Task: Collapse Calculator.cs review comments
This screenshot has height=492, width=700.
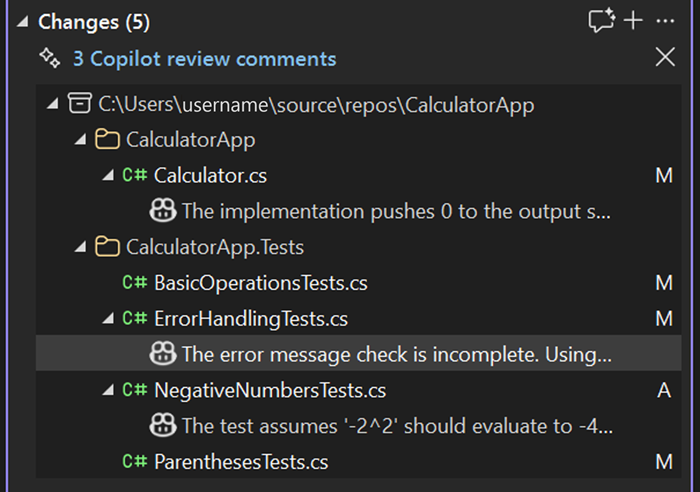Action: coord(108,176)
